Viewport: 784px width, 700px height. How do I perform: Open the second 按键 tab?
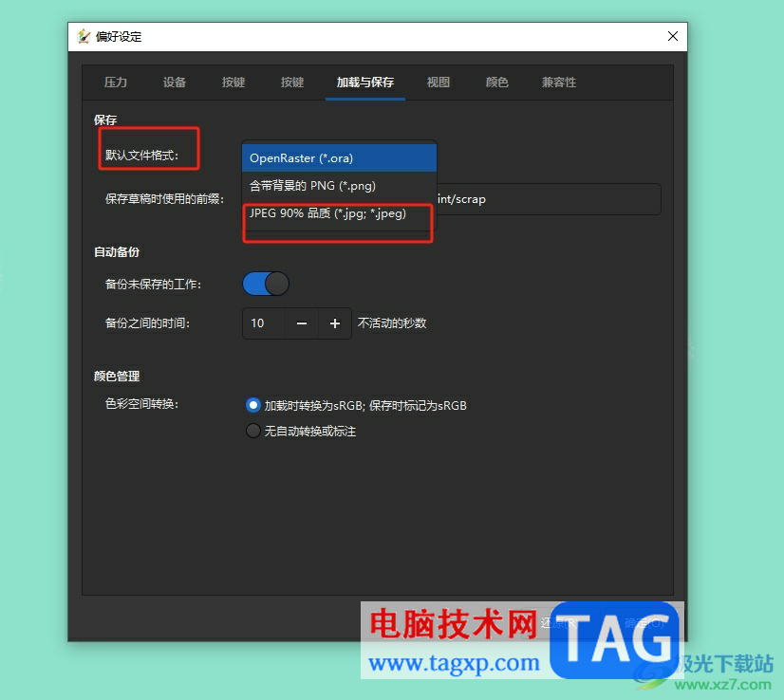[x=292, y=82]
